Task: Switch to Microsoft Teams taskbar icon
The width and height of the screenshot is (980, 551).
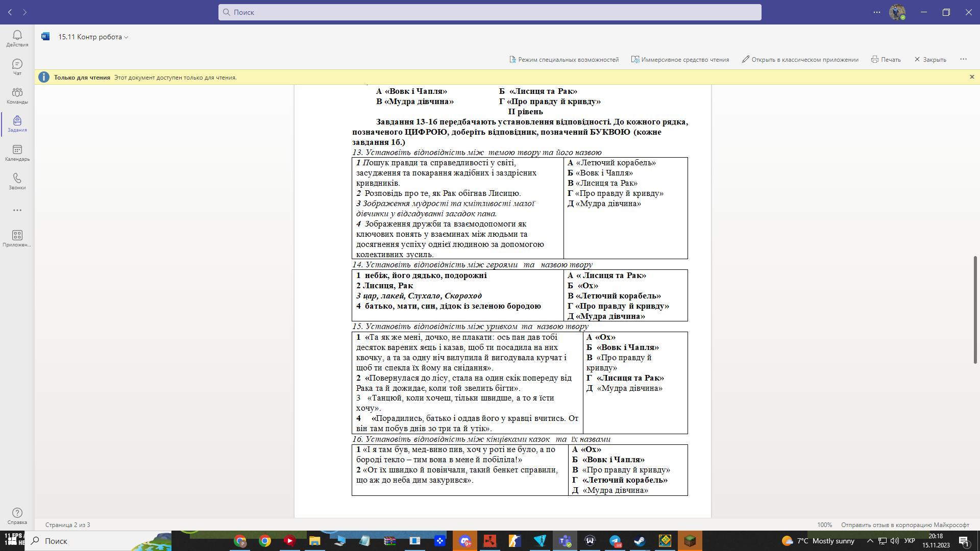Action: (x=565, y=541)
